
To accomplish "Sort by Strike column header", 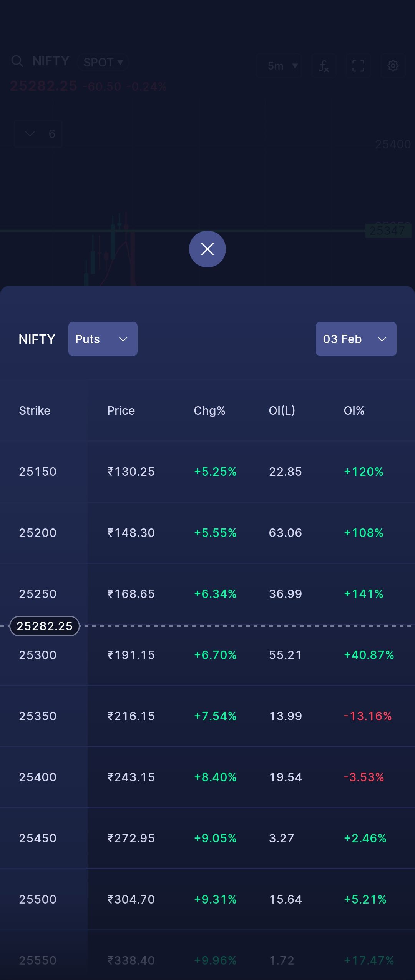I will (x=35, y=410).
